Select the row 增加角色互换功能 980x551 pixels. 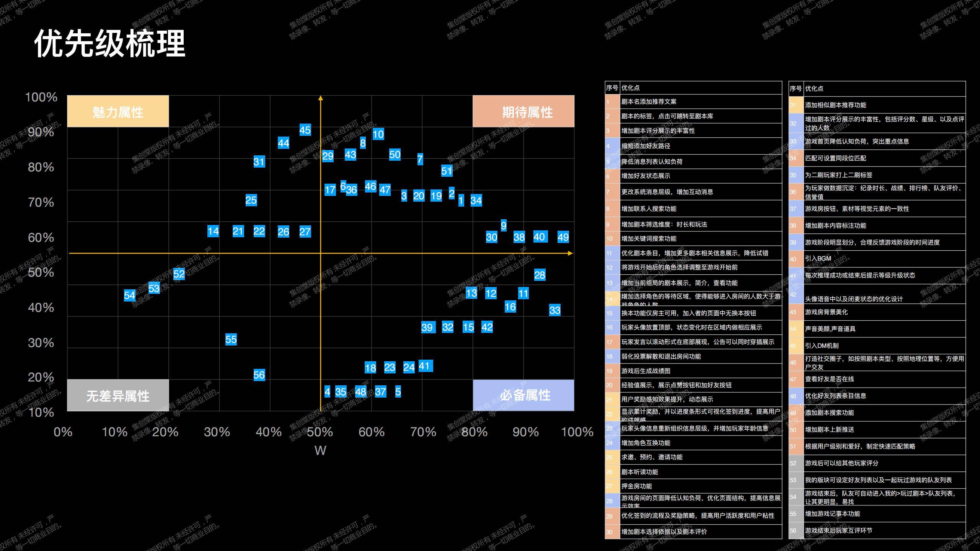693,443
